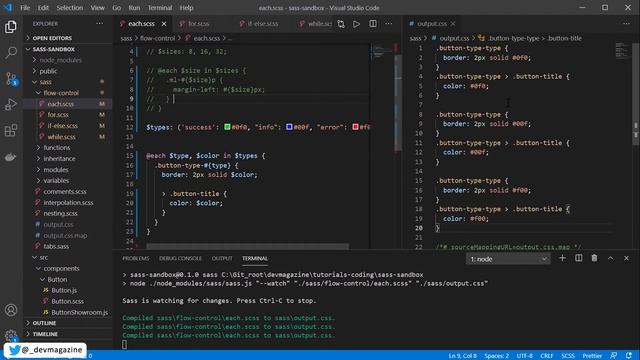Open interpolation.scss in Explorer tree
The image size is (640, 360).
pyautogui.click(x=68, y=202)
